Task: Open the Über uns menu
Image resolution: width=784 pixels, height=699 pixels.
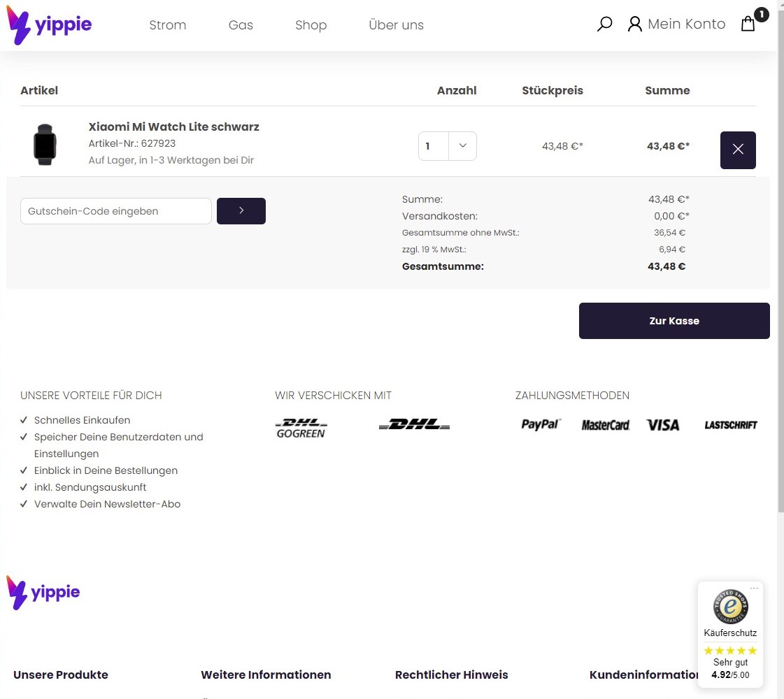Action: coord(396,25)
